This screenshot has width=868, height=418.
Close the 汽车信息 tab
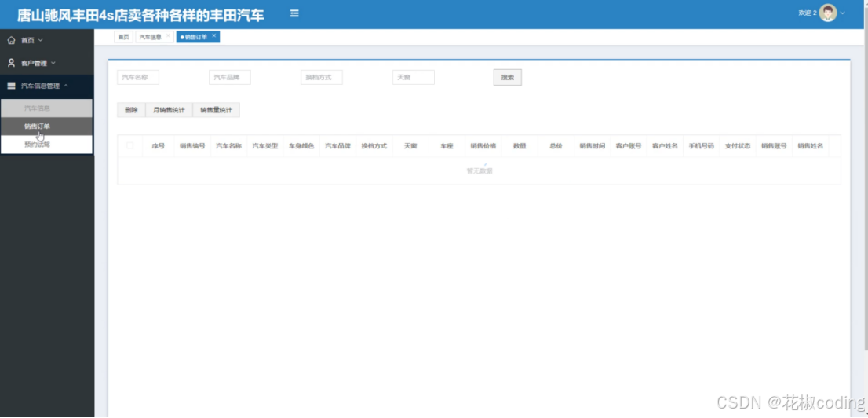[168, 35]
